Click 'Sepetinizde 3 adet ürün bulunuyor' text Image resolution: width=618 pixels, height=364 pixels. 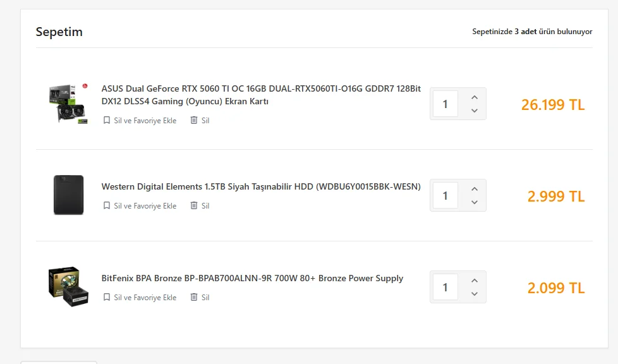coord(532,32)
